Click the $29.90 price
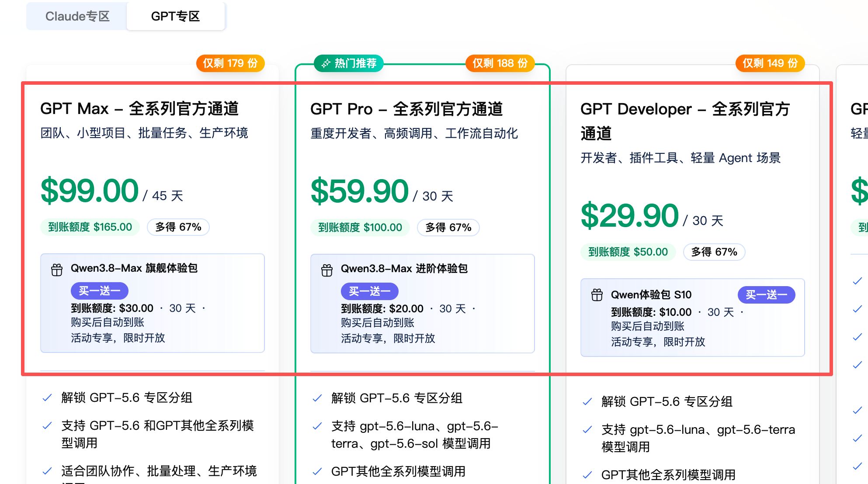Image resolution: width=868 pixels, height=484 pixels. [630, 216]
